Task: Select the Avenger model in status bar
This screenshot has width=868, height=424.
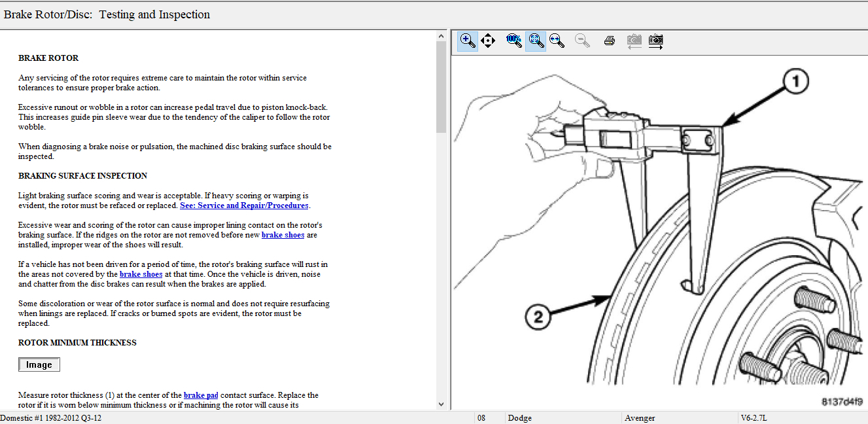Action: coord(639,418)
